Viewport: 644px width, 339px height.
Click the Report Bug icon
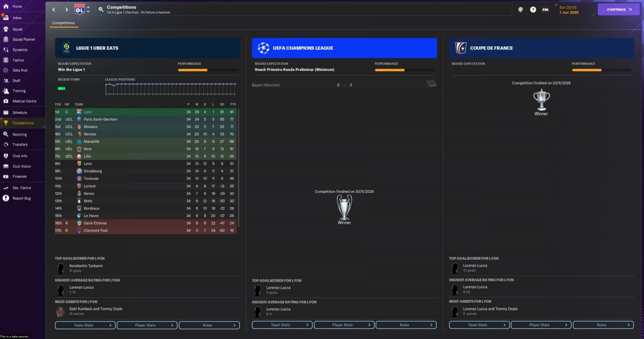coord(6,198)
